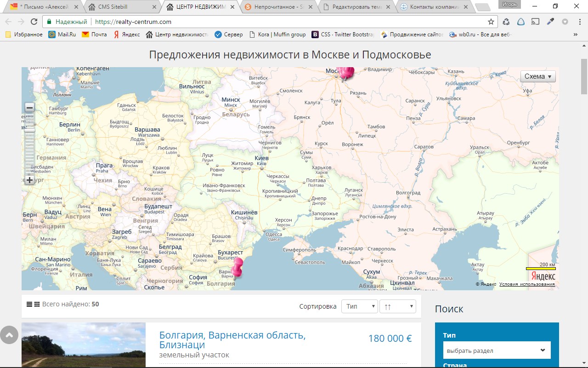Go back to the previous page
The image size is (588, 368).
point(8,22)
